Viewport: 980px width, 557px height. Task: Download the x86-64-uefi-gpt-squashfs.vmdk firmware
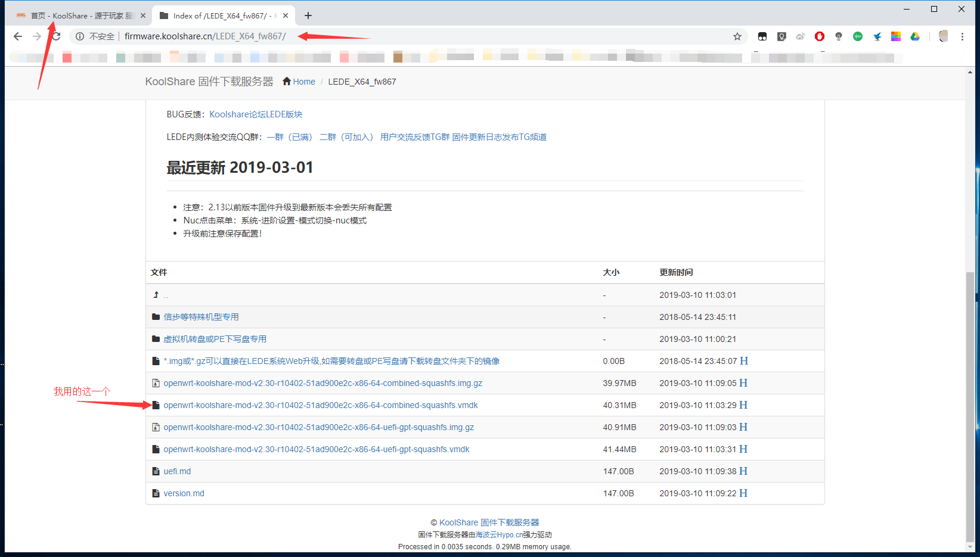[x=317, y=449]
